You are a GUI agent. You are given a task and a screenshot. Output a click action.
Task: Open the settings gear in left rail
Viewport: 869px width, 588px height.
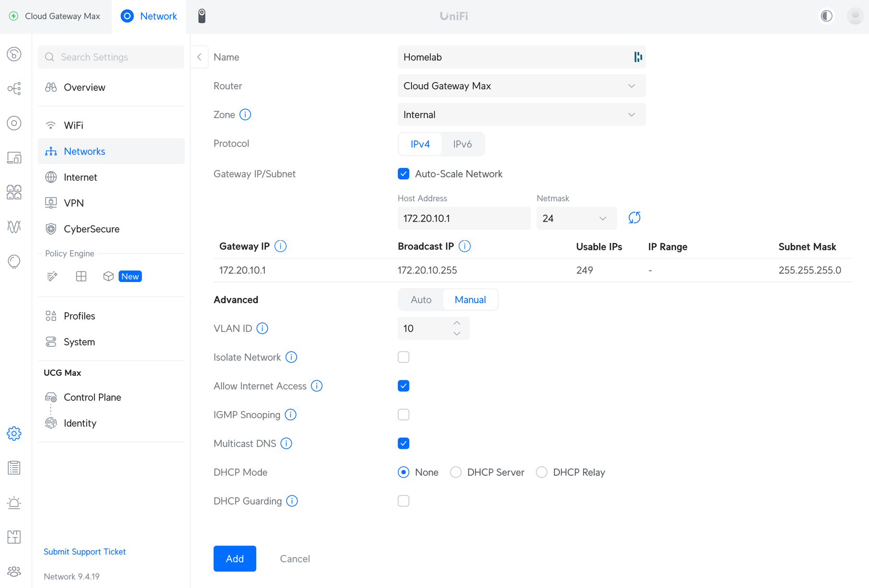14,434
